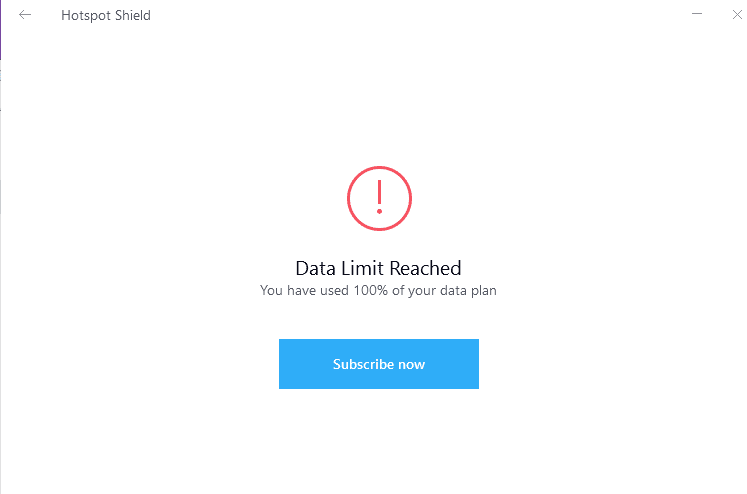Viewport: 747px width, 494px height.
Task: Go back using the left arrow icon
Action: tap(25, 15)
